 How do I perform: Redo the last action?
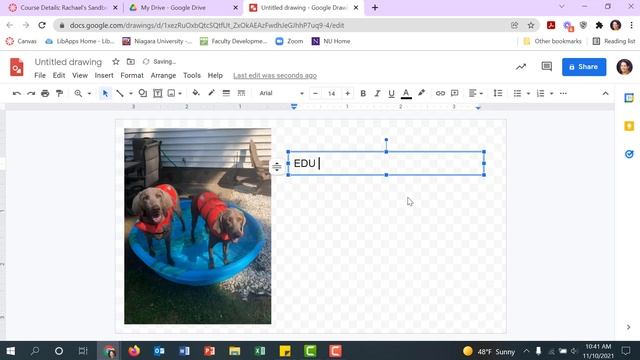[x=31, y=93]
